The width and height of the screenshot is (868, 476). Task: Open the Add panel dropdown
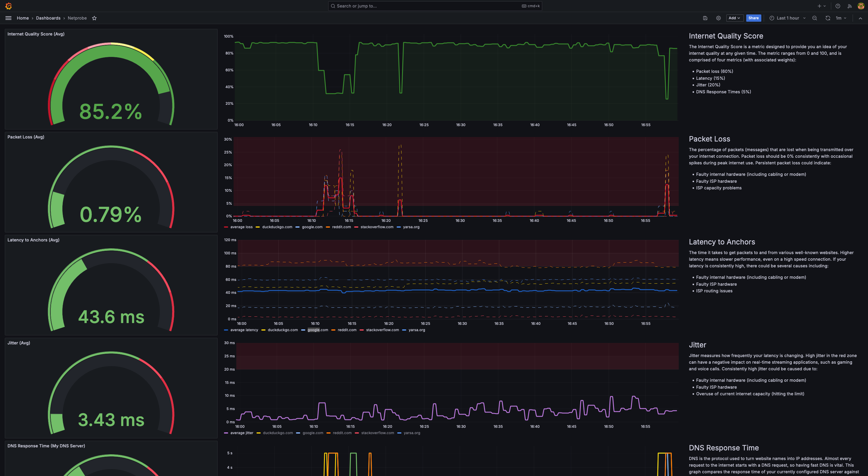click(734, 18)
